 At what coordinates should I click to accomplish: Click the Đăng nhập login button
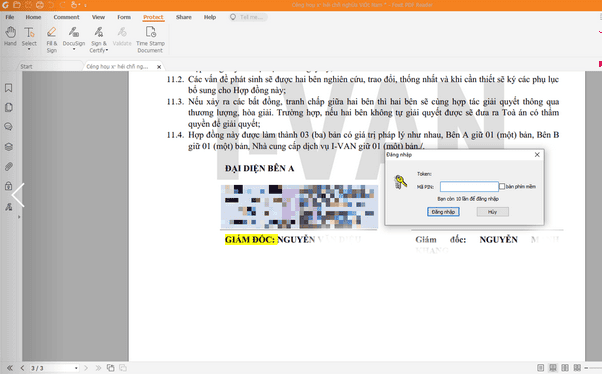coord(443,212)
